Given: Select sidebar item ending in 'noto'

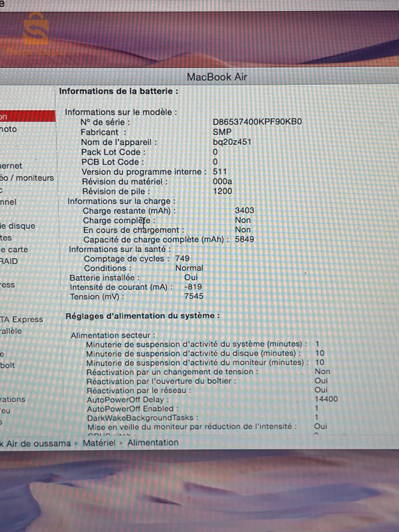Looking at the screenshot, I should [8, 129].
